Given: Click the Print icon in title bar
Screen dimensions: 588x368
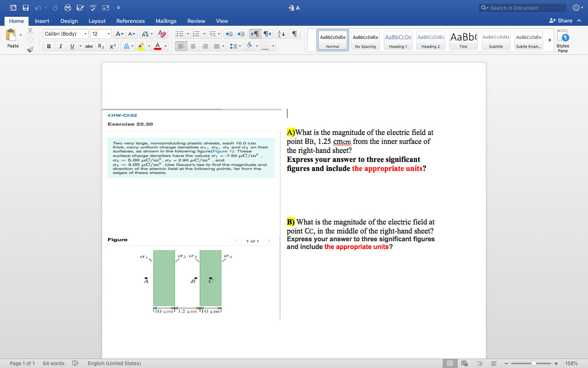Looking at the screenshot, I should coord(68,8).
